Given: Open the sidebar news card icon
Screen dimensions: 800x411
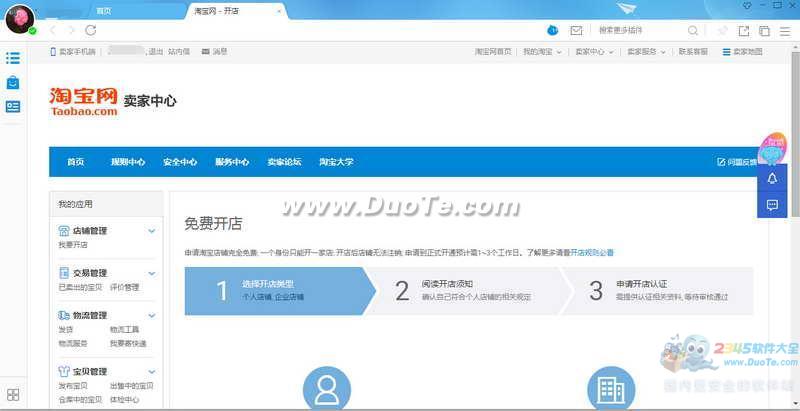Looking at the screenshot, I should click(13, 107).
